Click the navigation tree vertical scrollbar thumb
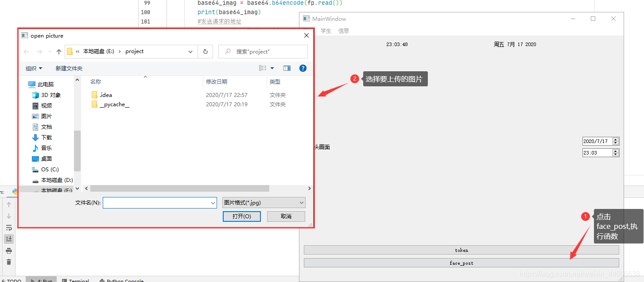This screenshot has height=282, width=644. click(x=78, y=151)
